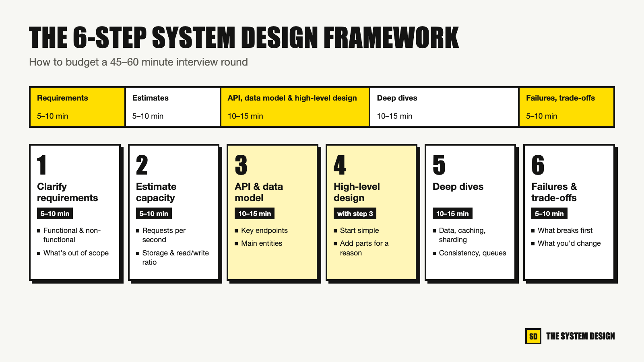The width and height of the screenshot is (644, 362).
Task: Click the SD logo badge
Action: click(533, 336)
